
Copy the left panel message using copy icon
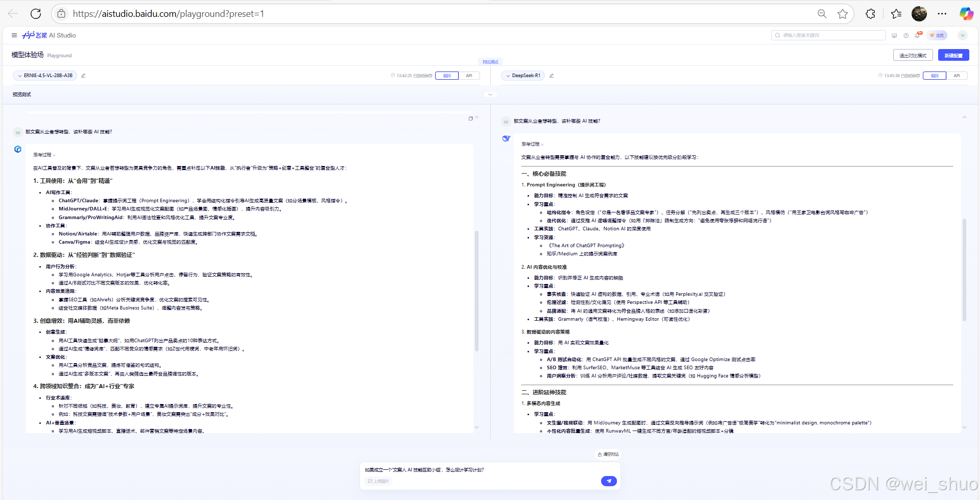471,118
